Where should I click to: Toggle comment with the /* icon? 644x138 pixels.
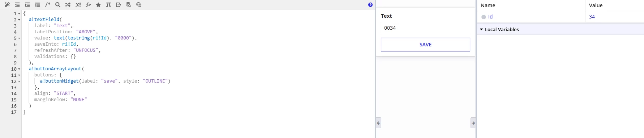click(48, 5)
